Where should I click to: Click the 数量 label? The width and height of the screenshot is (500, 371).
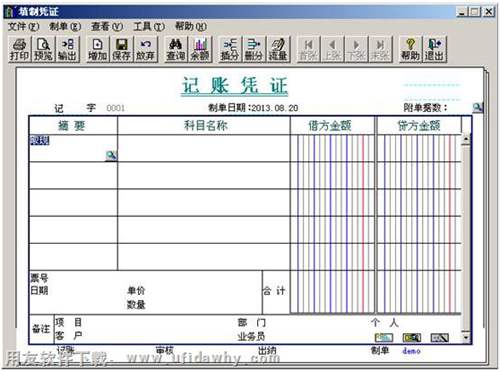pyautogui.click(x=136, y=304)
